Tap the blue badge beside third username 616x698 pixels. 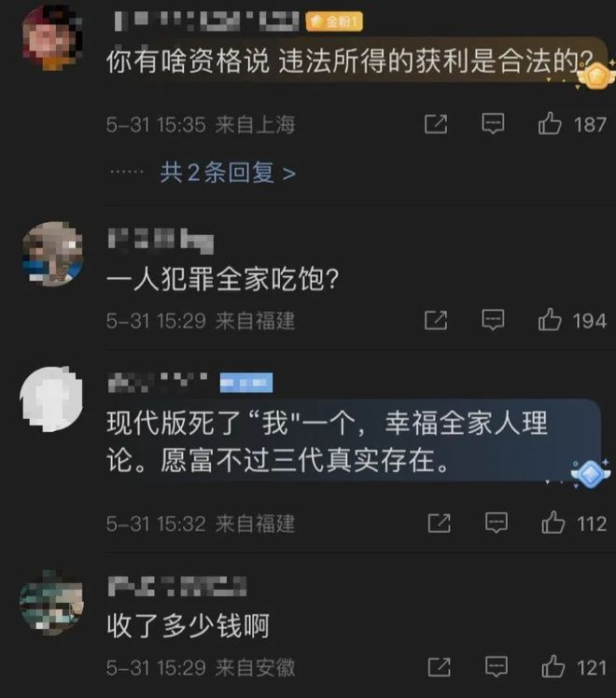click(x=246, y=383)
